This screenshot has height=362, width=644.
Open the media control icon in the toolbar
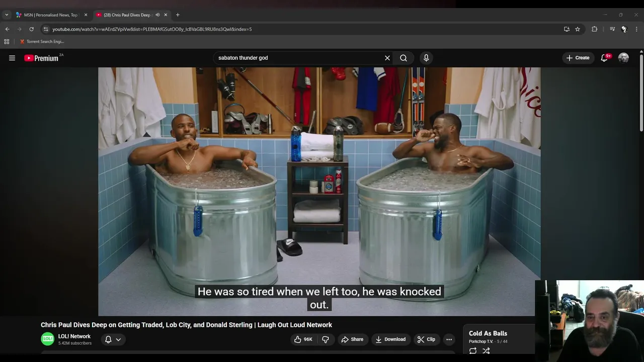[x=612, y=29]
